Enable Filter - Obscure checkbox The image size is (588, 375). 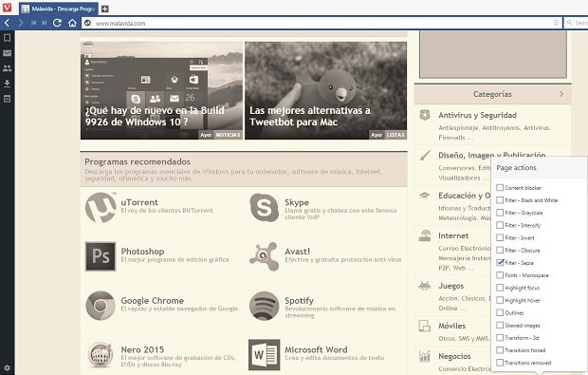500,250
